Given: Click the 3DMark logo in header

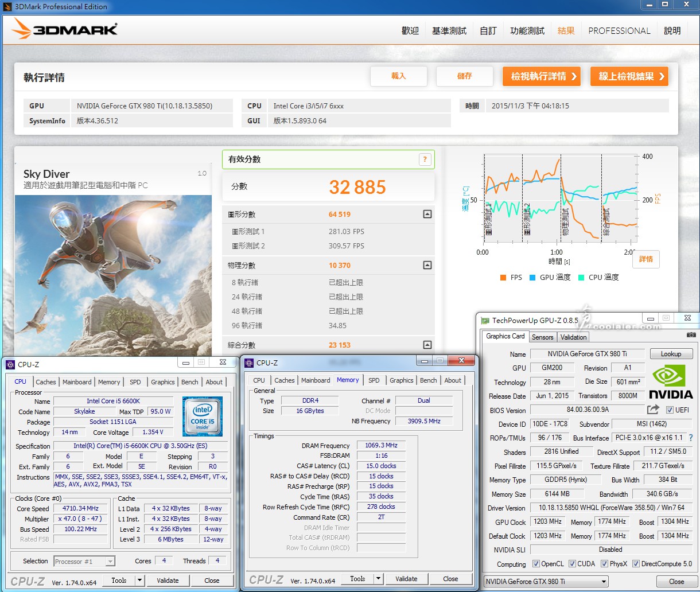Looking at the screenshot, I should click(65, 29).
